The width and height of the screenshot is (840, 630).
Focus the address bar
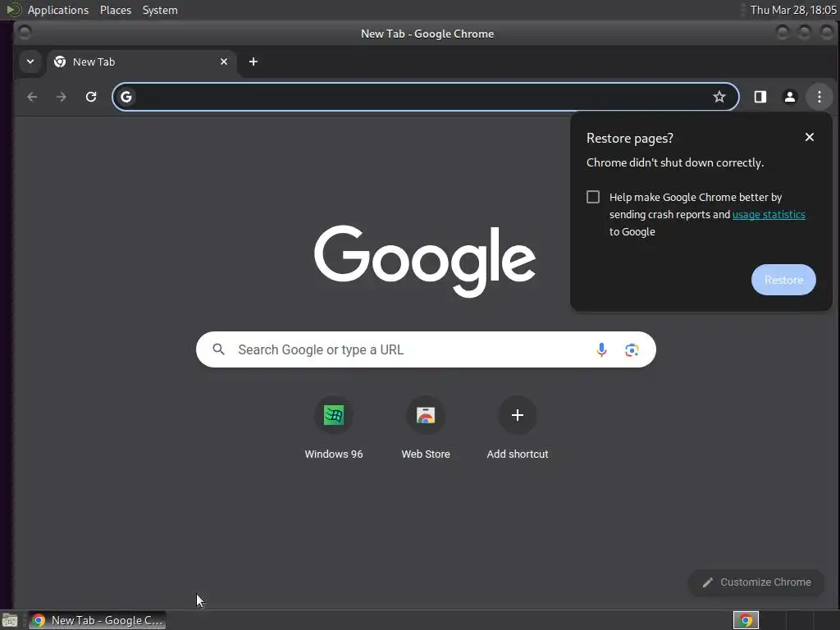(x=426, y=97)
